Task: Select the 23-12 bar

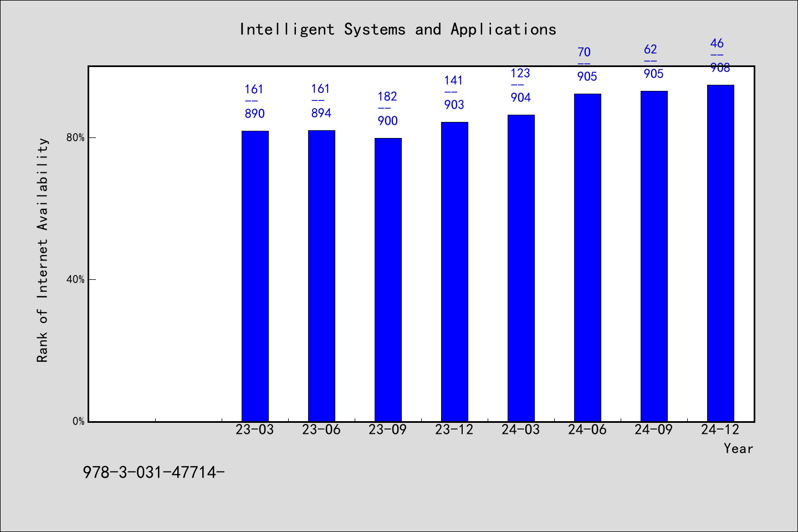Action: (454, 272)
